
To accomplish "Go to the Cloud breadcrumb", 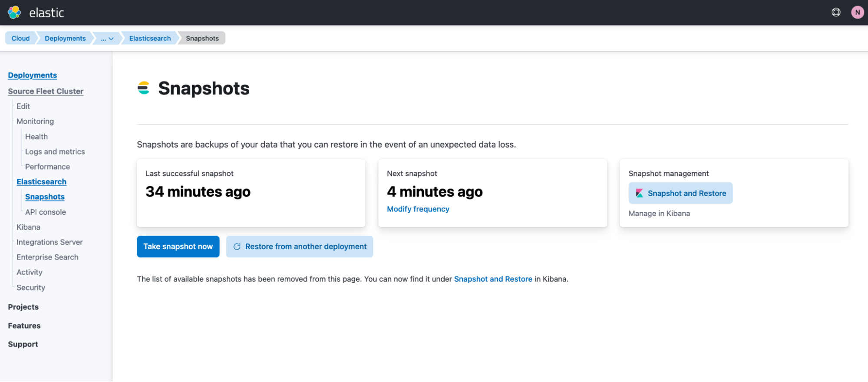I will pos(20,38).
